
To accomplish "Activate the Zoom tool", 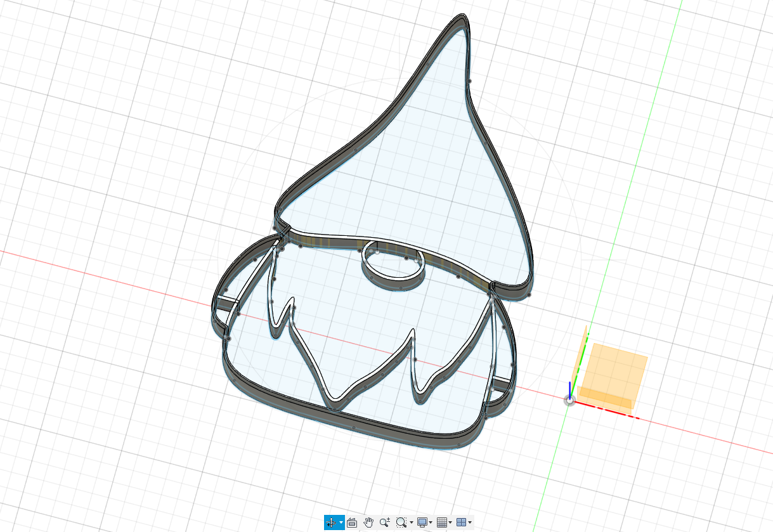I will 385,522.
